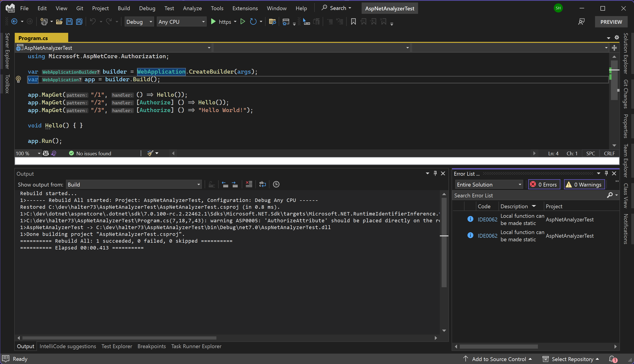
Task: Click the lightbulb quick actions icon
Action: click(18, 79)
